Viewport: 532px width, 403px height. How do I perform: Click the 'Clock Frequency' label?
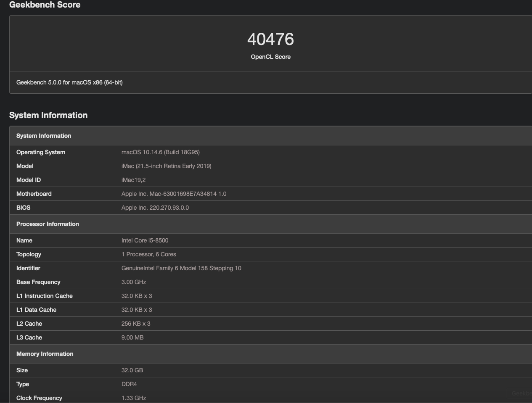coord(39,398)
